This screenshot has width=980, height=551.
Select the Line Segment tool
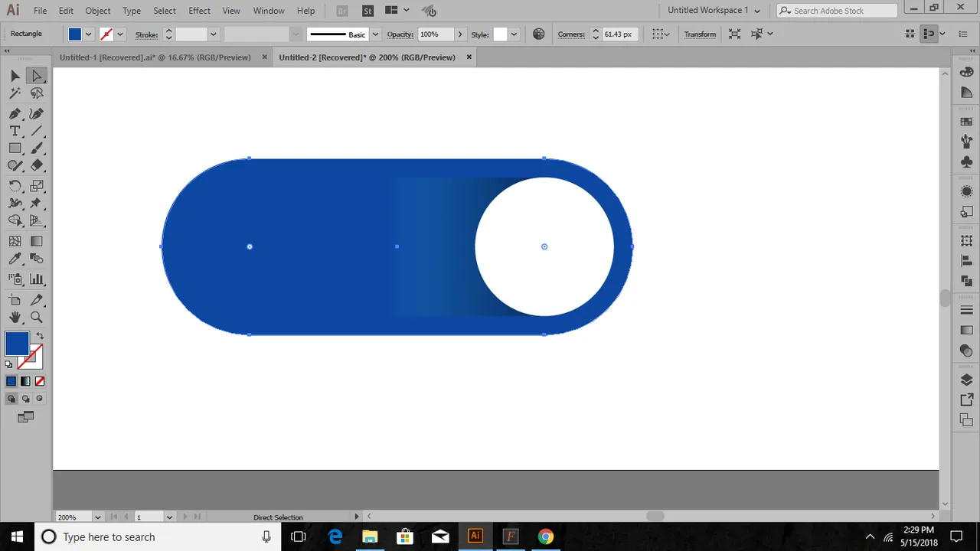[36, 131]
